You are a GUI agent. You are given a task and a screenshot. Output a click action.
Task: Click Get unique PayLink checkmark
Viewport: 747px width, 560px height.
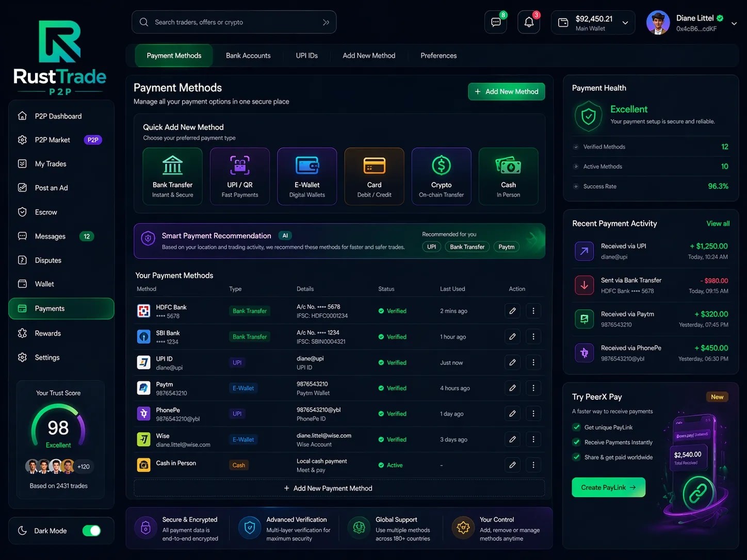pos(576,427)
